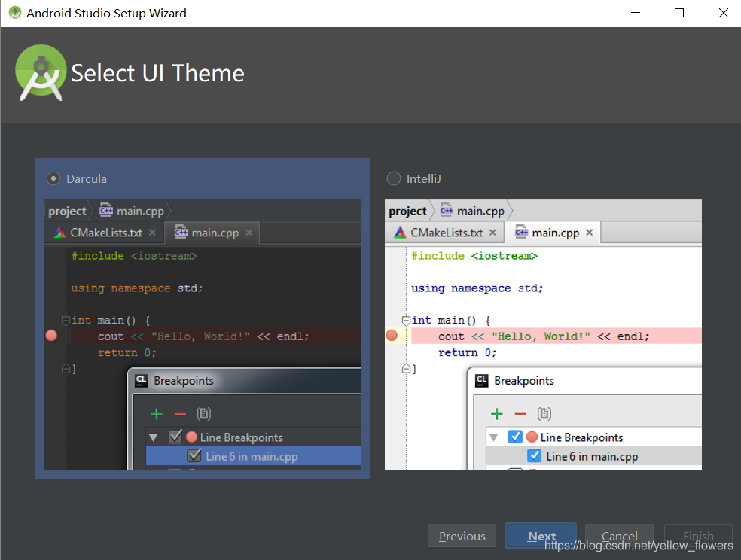The width and height of the screenshot is (741, 560).
Task: Close the Setup Wizard window
Action: [723, 13]
